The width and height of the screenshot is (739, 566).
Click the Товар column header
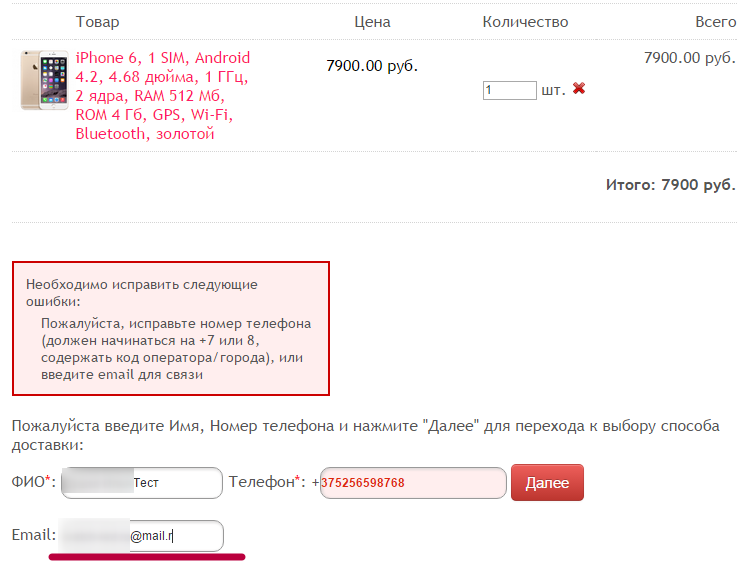click(97, 22)
